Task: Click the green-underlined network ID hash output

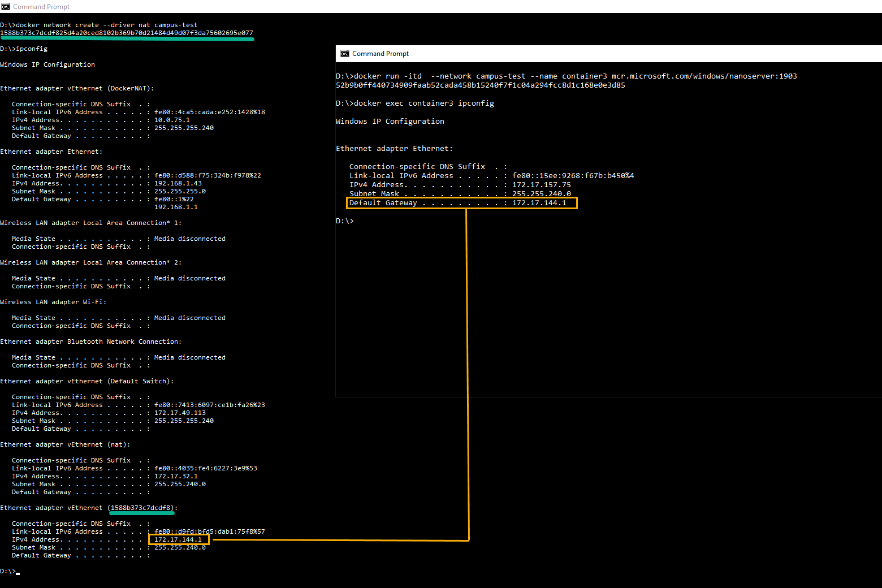Action: coord(127,33)
